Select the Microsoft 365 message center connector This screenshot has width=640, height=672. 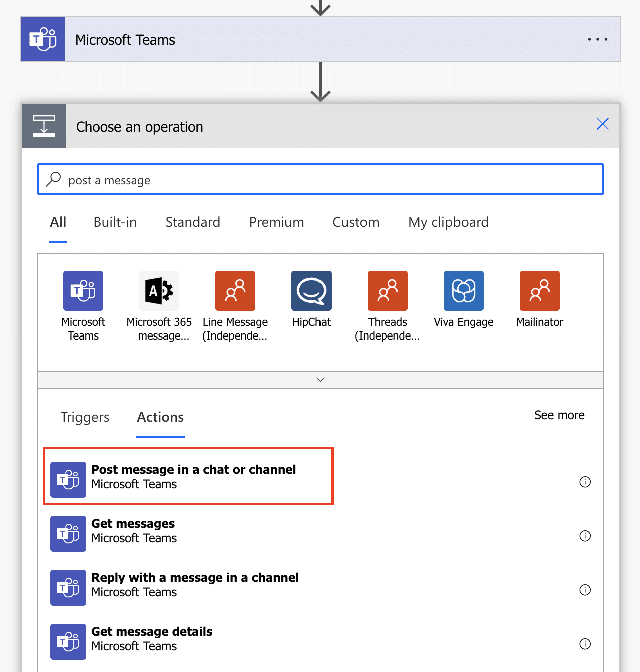159,291
